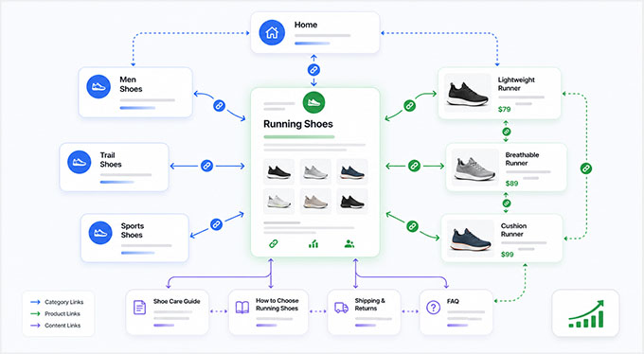Viewport: 644px width, 354px height.
Task: Select black shoe thumbnail in bottom grid row
Action: 352,202
